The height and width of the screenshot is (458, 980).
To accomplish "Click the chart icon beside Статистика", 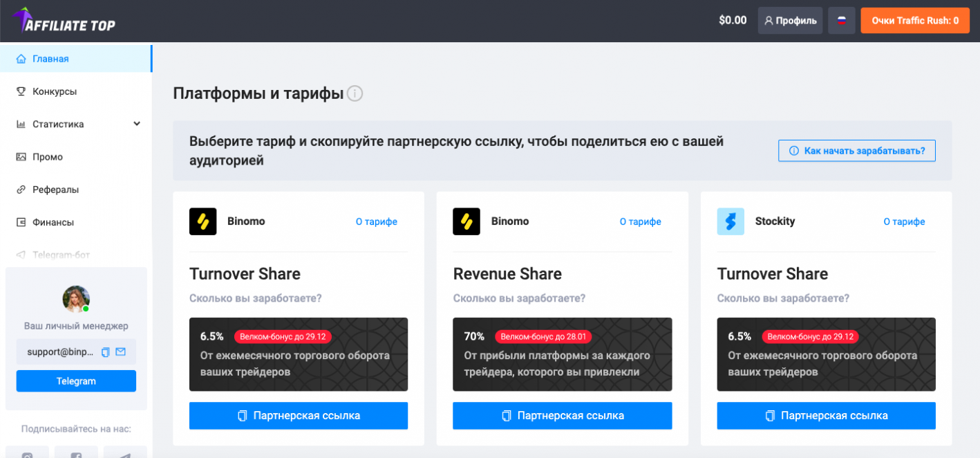I will point(21,124).
